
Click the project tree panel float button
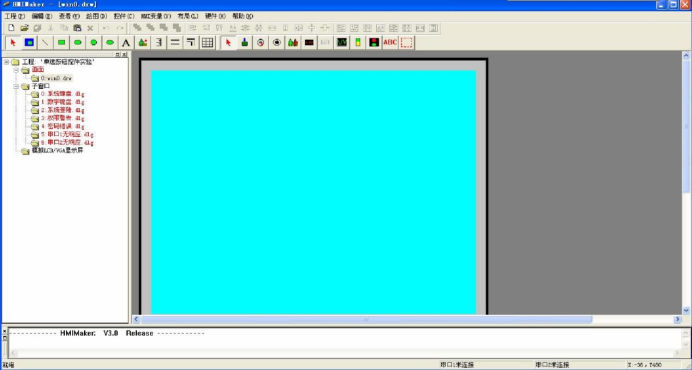click(x=118, y=55)
